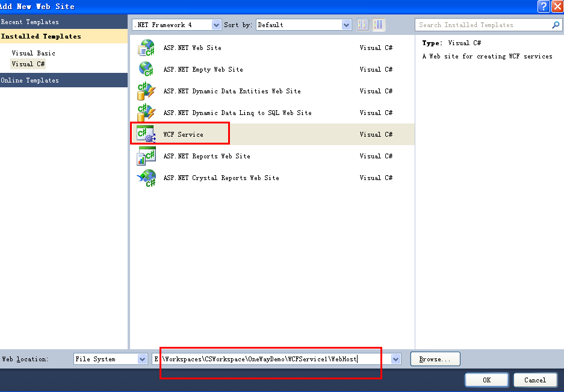The width and height of the screenshot is (564, 392).
Task: Expand the web location path dropdown arrow
Action: (396, 359)
